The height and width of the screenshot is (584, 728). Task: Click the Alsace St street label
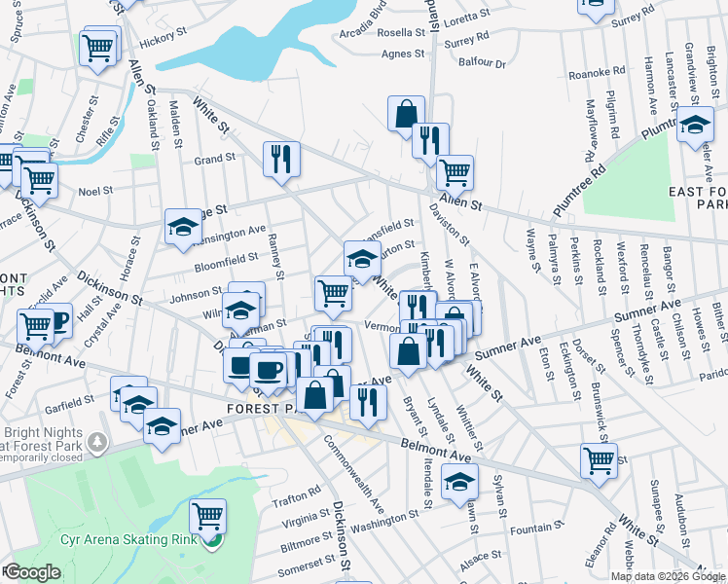[x=481, y=561]
